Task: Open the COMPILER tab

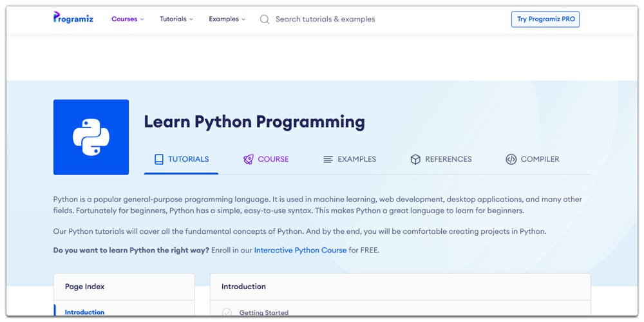Action: [540, 159]
